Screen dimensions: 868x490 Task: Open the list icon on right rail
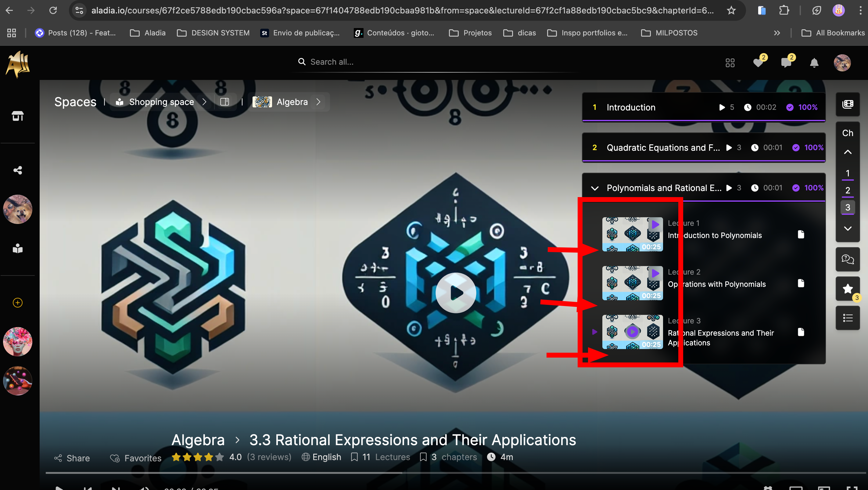pyautogui.click(x=848, y=318)
